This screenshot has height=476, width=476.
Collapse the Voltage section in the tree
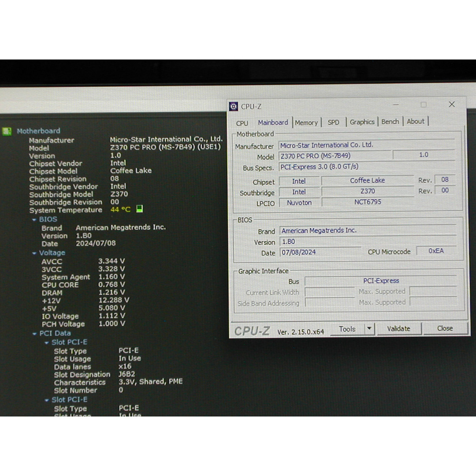34,253
